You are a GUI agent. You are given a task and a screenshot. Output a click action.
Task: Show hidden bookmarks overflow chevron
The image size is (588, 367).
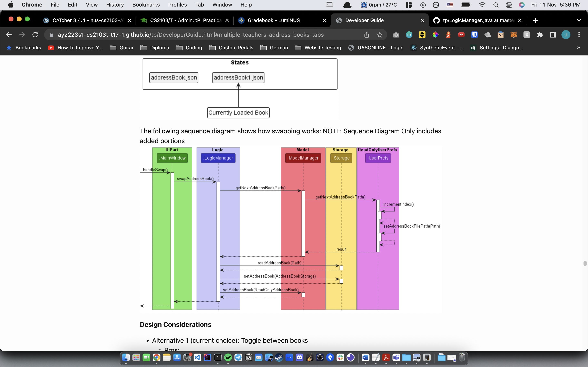pyautogui.click(x=579, y=48)
